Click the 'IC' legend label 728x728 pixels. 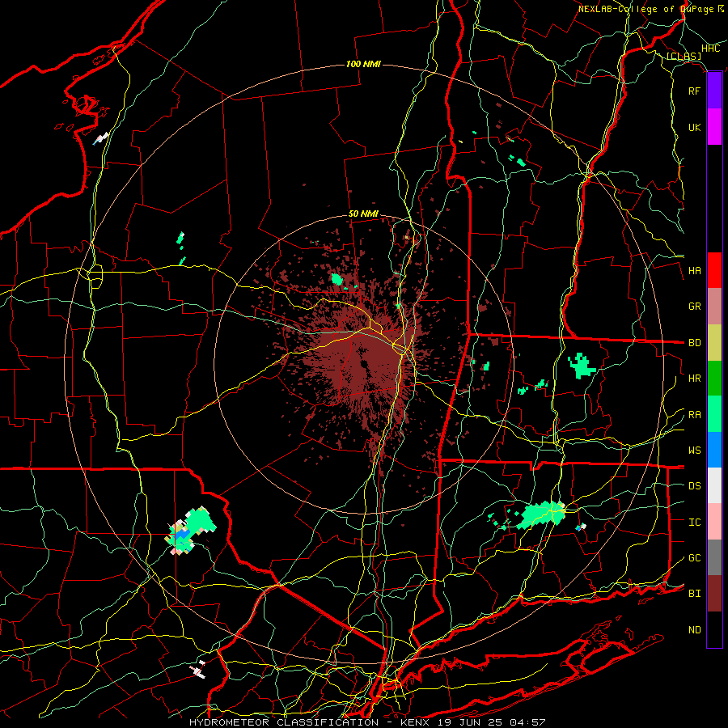[695, 523]
